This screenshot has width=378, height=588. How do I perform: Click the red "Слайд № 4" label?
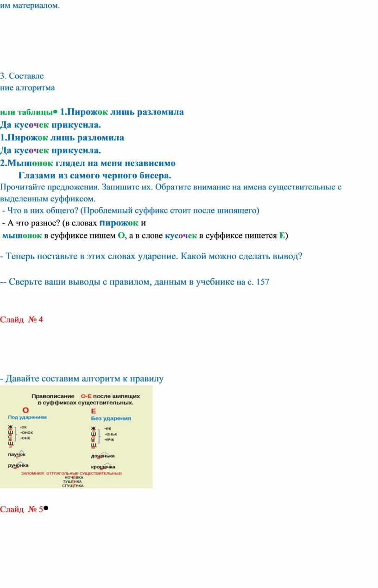pyautogui.click(x=21, y=319)
